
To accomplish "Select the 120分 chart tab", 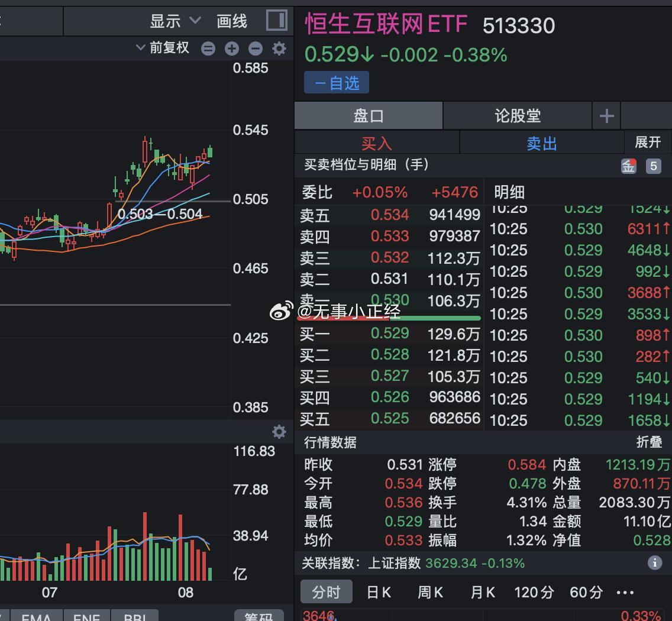I will pos(534,592).
